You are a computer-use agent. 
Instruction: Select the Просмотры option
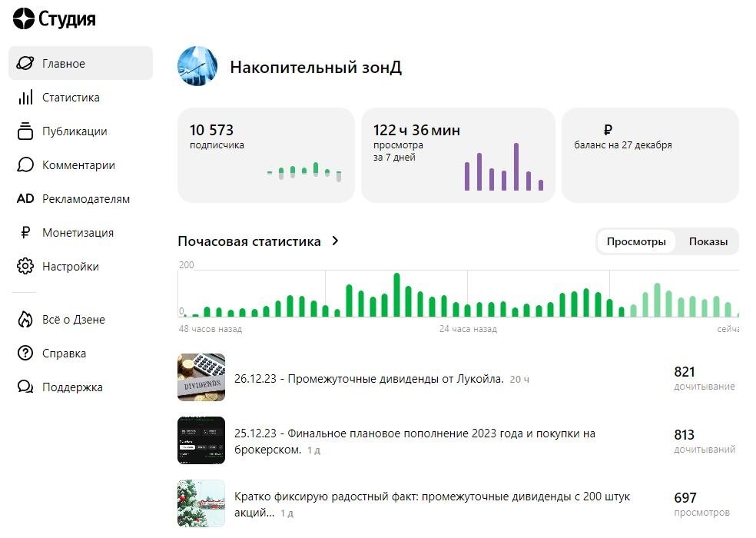[636, 241]
